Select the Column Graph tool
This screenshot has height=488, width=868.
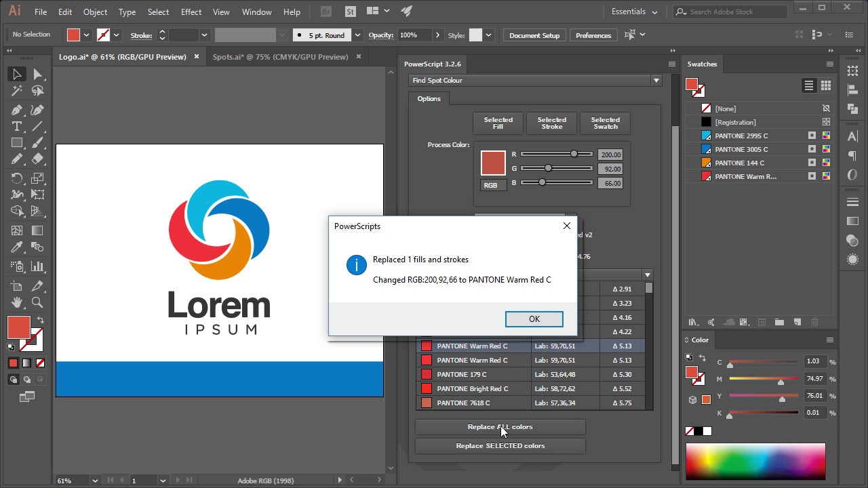(x=38, y=266)
